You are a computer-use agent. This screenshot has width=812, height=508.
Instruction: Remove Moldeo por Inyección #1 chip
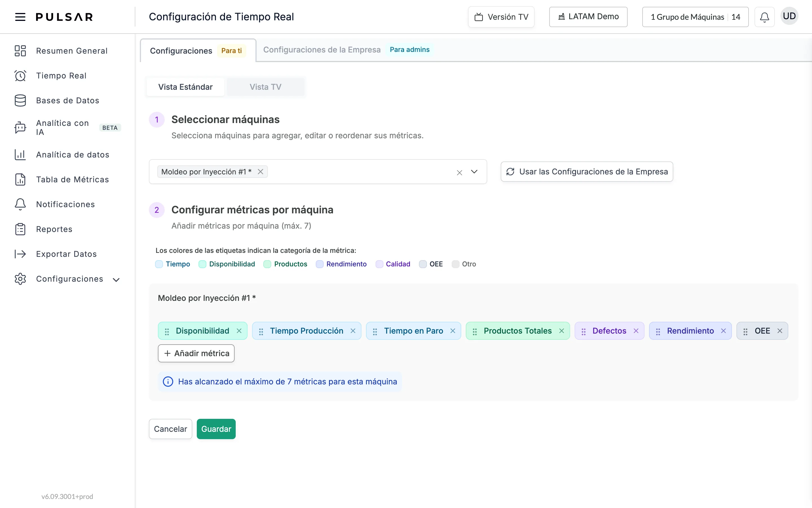tap(261, 172)
